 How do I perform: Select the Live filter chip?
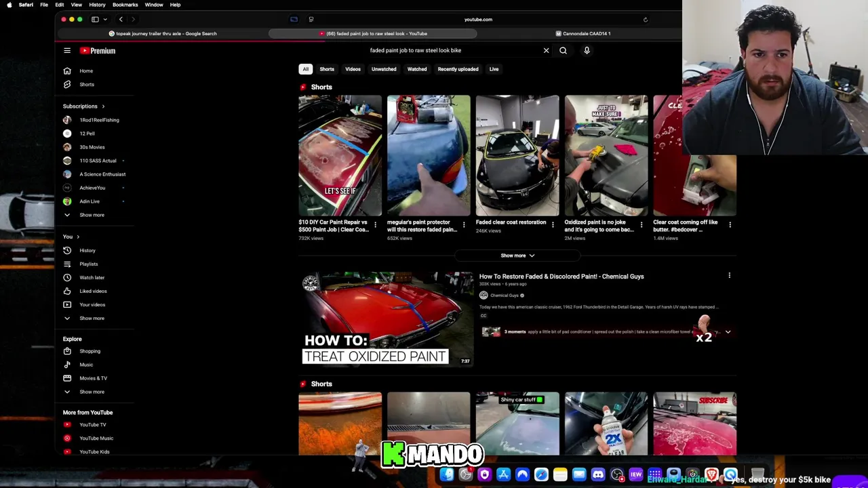click(494, 69)
